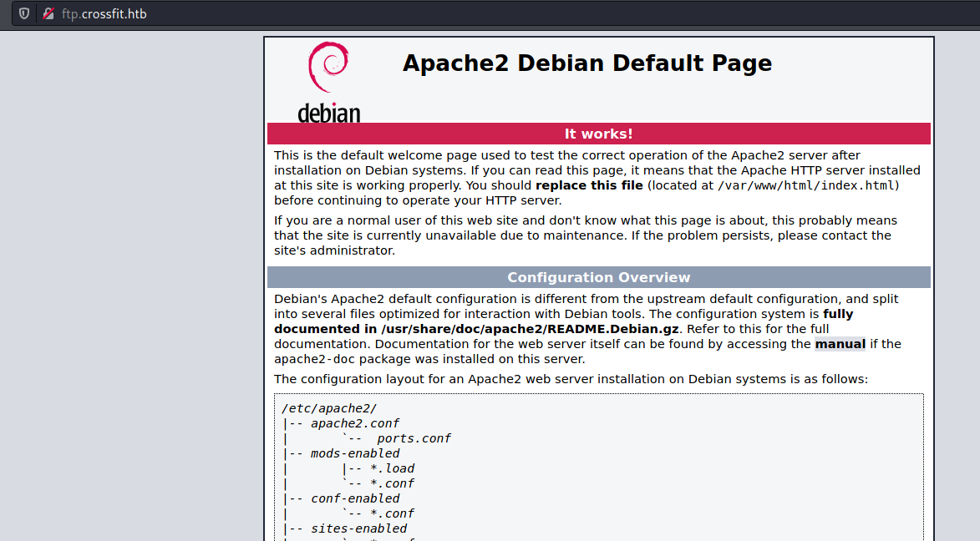Click the *.load tree entry
The height and width of the screenshot is (541, 980).
[x=392, y=468]
